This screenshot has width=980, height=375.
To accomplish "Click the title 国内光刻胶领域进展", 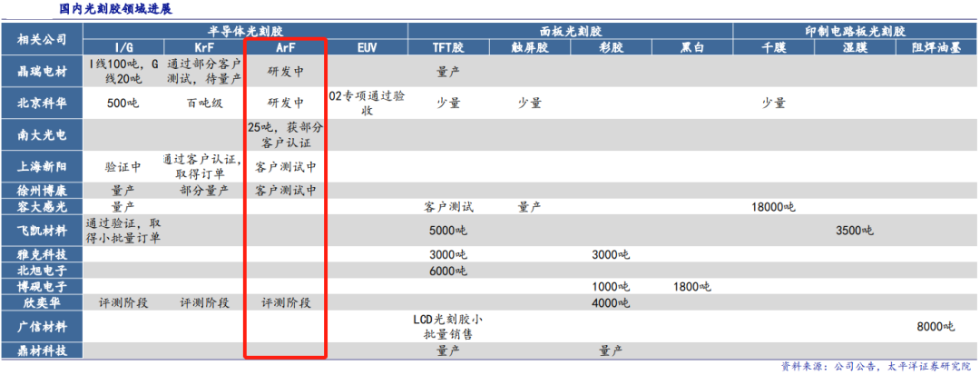I will [117, 9].
